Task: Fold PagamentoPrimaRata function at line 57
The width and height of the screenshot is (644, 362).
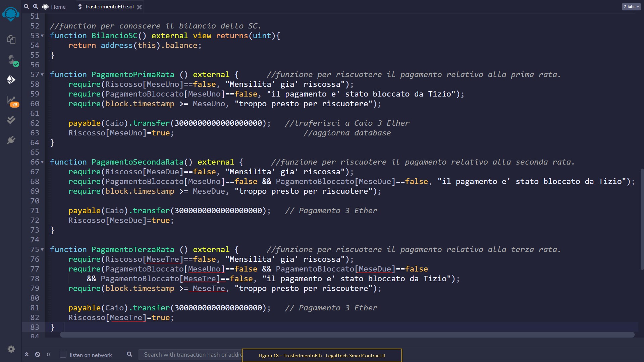Action: pos(42,74)
